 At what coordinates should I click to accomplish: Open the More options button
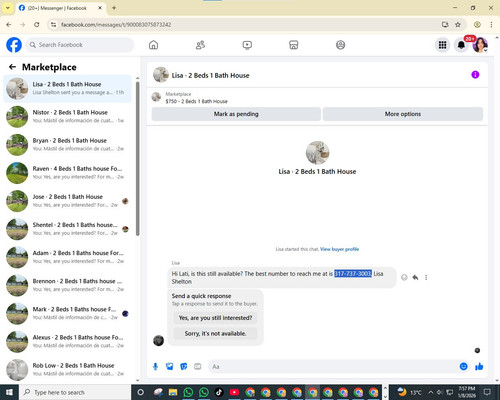403,114
